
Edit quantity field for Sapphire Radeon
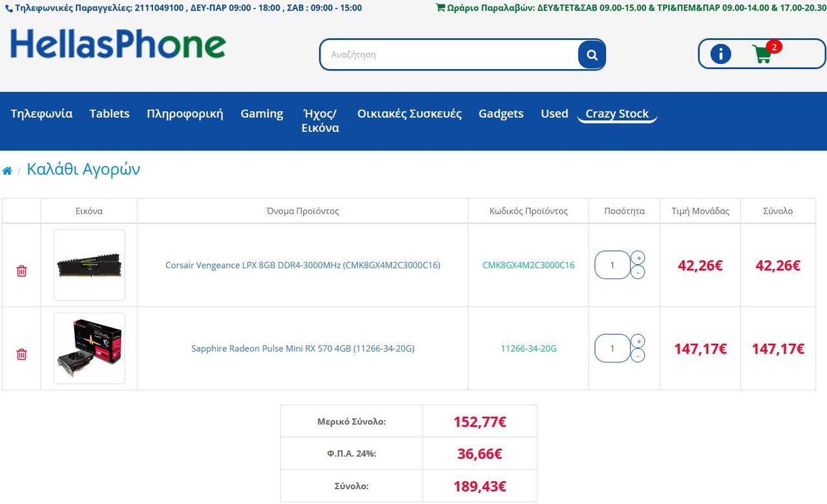(612, 348)
